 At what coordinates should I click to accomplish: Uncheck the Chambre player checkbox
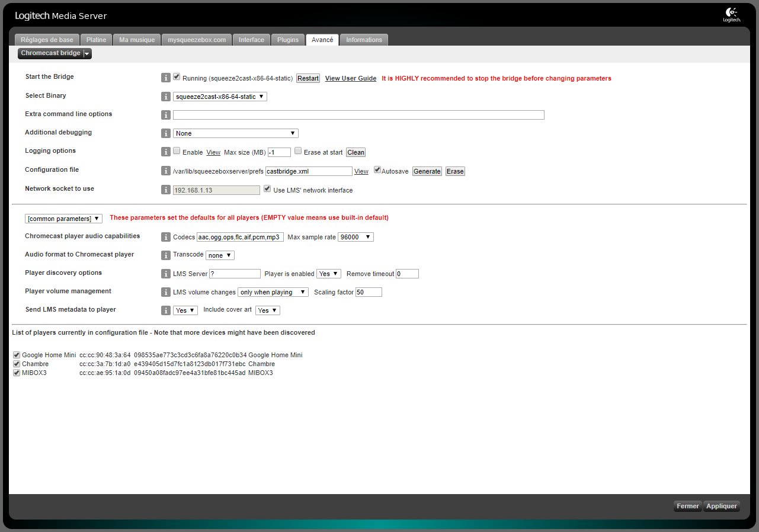pyautogui.click(x=17, y=364)
